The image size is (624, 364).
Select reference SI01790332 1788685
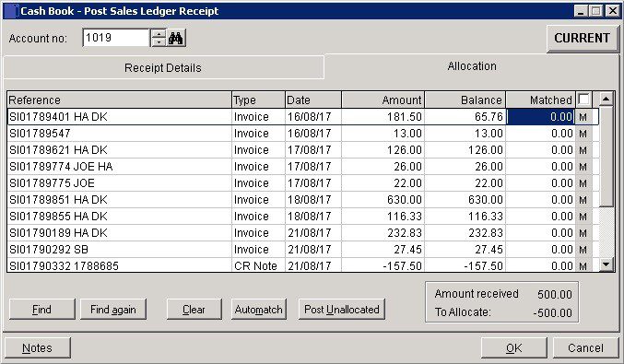pos(120,265)
